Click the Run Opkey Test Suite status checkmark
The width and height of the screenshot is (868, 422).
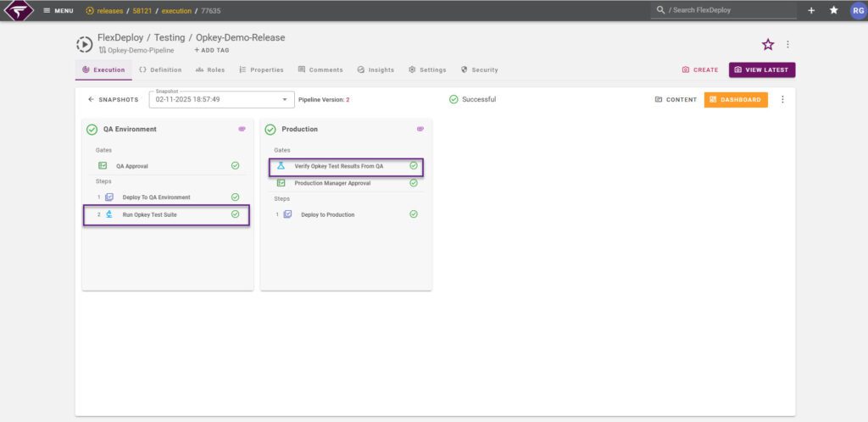click(236, 214)
